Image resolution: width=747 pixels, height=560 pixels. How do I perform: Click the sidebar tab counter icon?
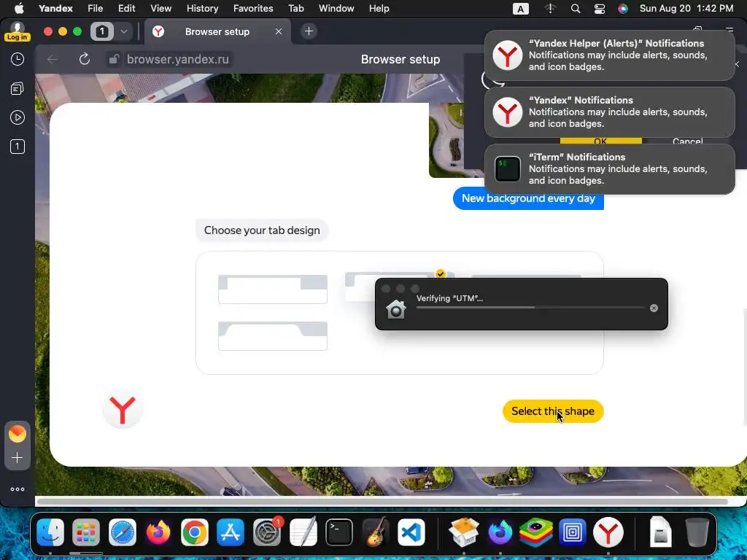(x=18, y=147)
